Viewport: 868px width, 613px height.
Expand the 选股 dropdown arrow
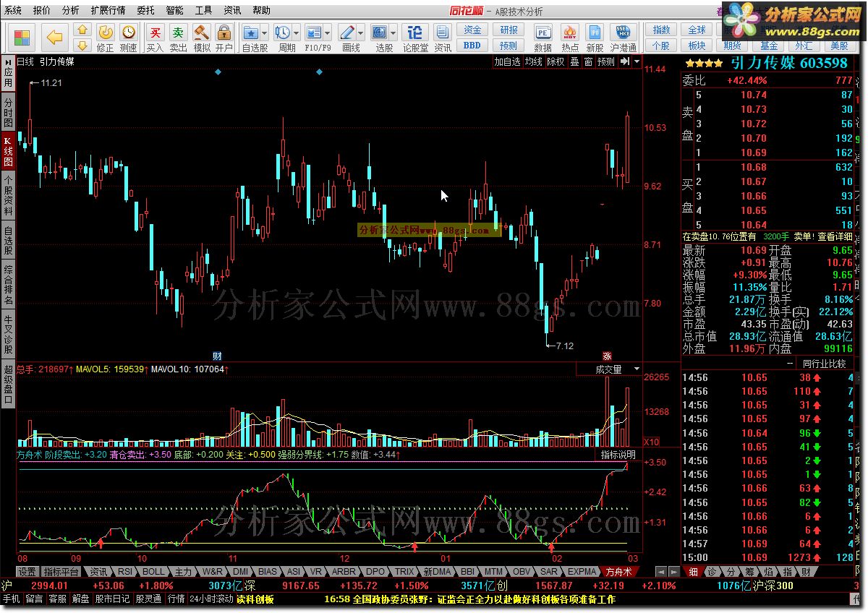click(393, 33)
